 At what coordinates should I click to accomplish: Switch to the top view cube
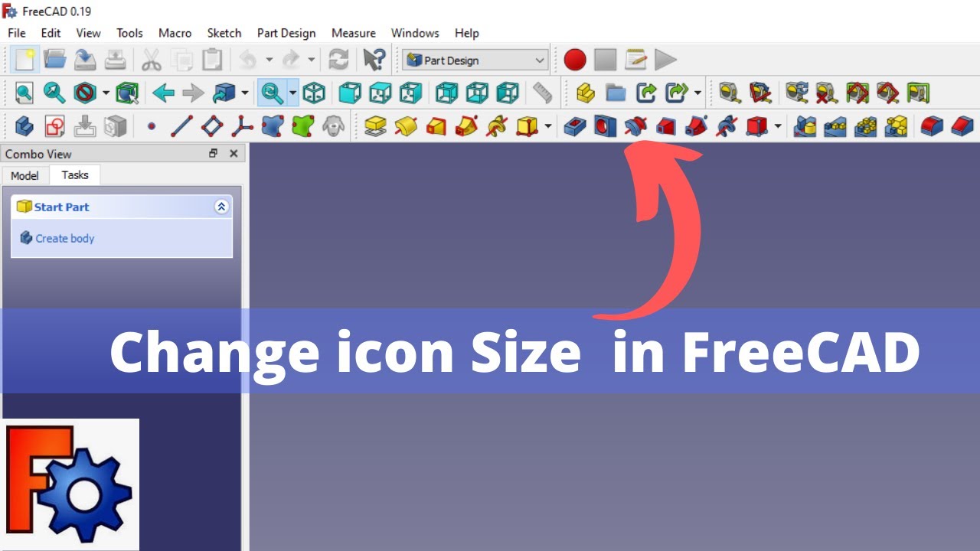pos(381,93)
